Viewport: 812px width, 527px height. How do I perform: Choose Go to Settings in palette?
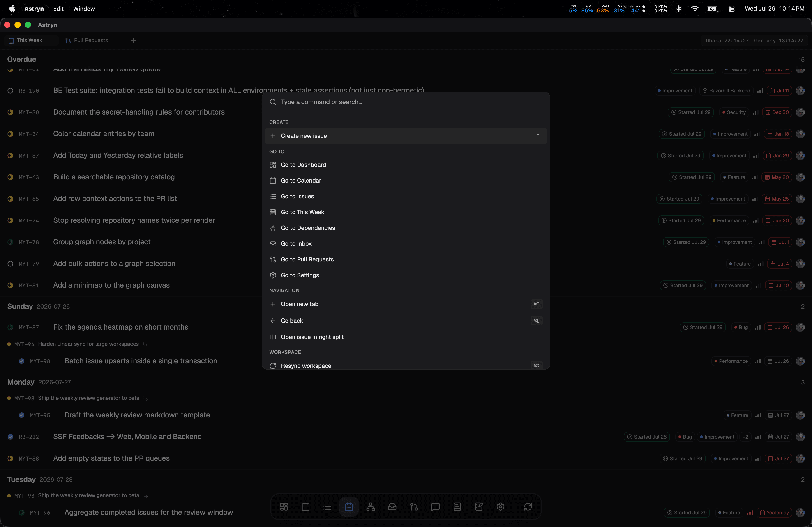406,275
